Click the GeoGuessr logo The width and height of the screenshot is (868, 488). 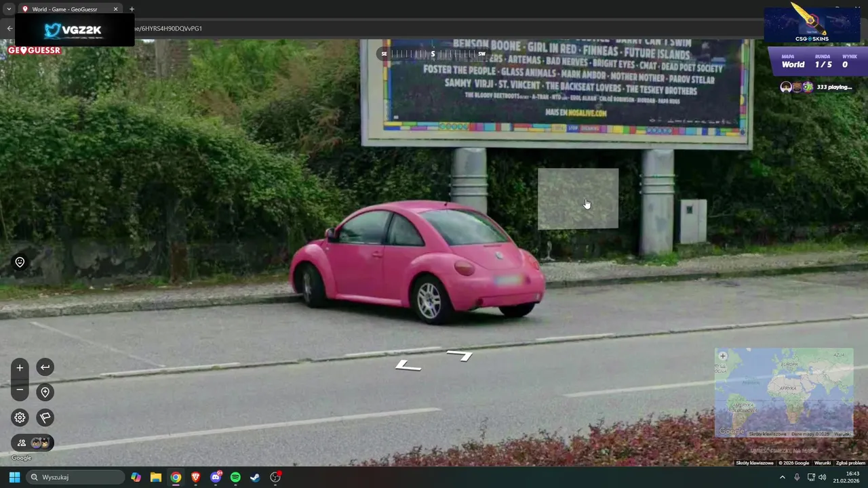(x=35, y=50)
